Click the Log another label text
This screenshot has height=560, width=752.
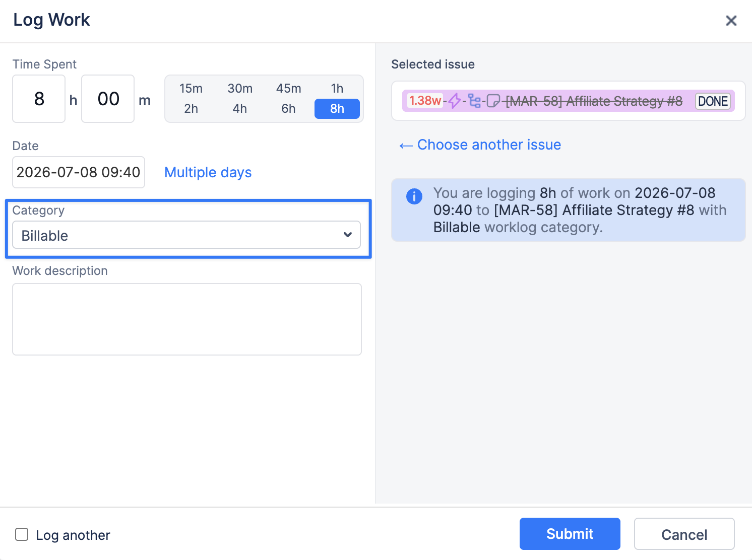point(73,535)
